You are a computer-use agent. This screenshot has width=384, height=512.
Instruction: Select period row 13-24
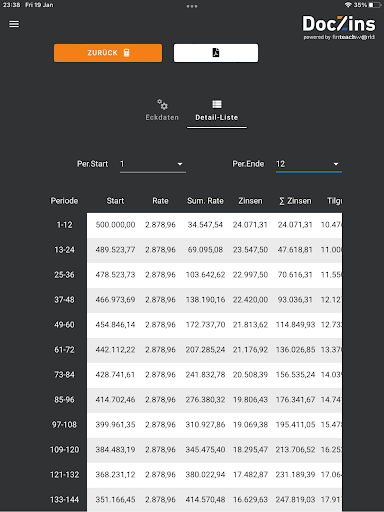(64, 250)
